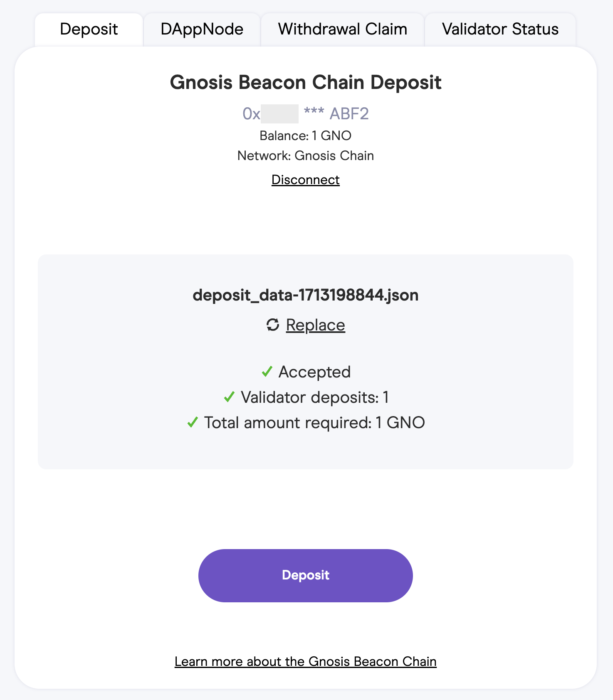This screenshot has height=700, width=613.
Task: Click the green checkmark next to Accepted
Action: [x=267, y=372]
